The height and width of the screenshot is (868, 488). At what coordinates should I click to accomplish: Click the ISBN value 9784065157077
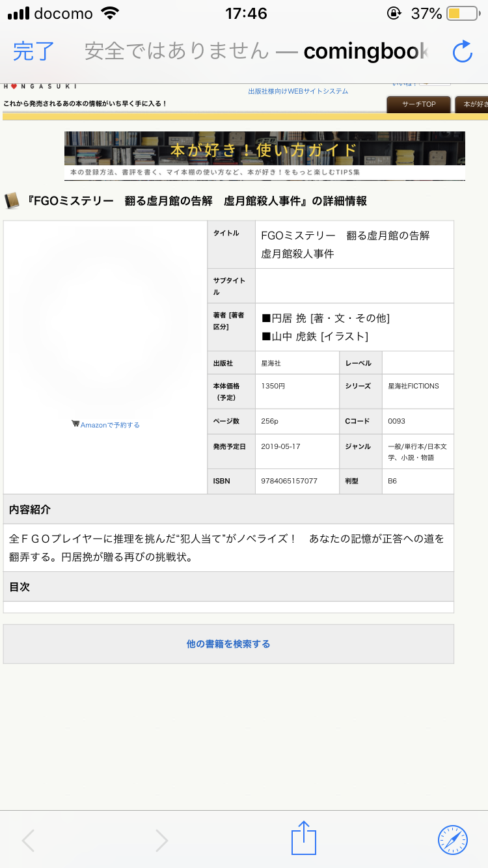[289, 481]
